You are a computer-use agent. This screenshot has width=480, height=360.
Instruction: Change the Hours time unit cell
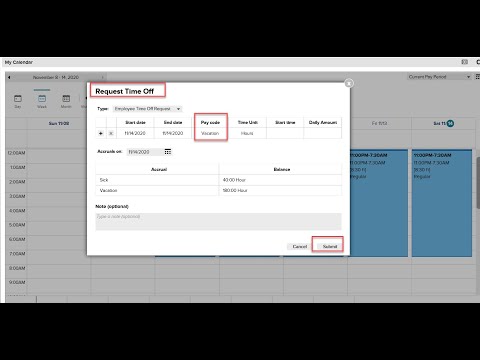(247, 133)
